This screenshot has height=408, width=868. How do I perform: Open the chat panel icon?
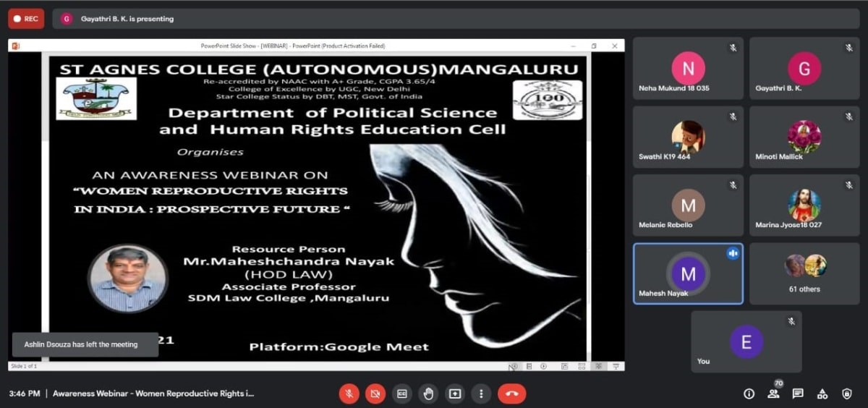798,394
